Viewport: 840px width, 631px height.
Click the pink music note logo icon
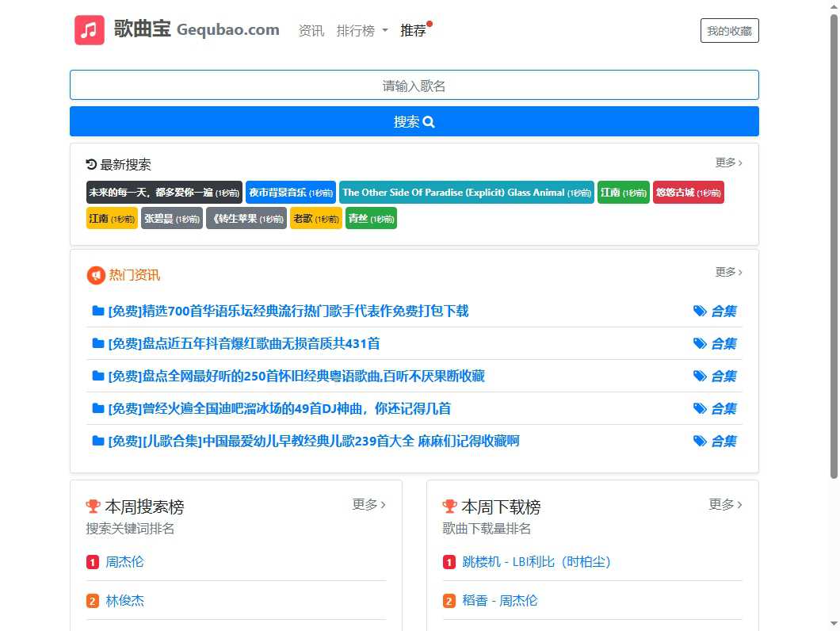90,30
